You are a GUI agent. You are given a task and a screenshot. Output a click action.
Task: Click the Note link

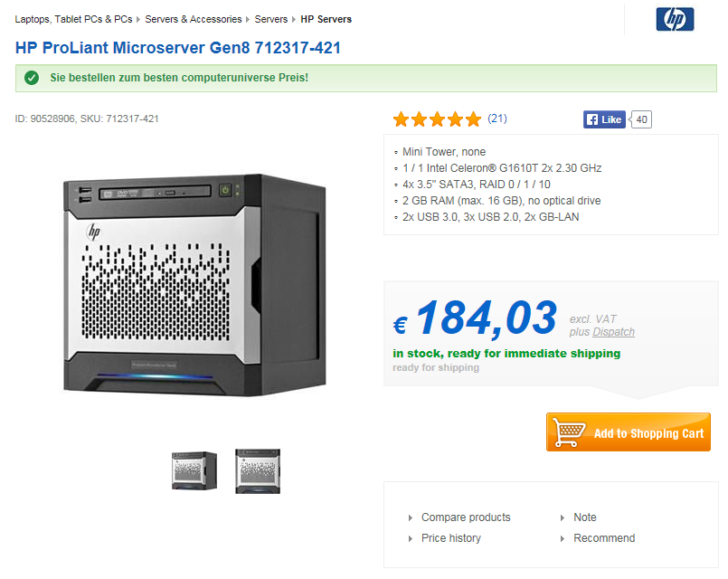pyautogui.click(x=584, y=517)
